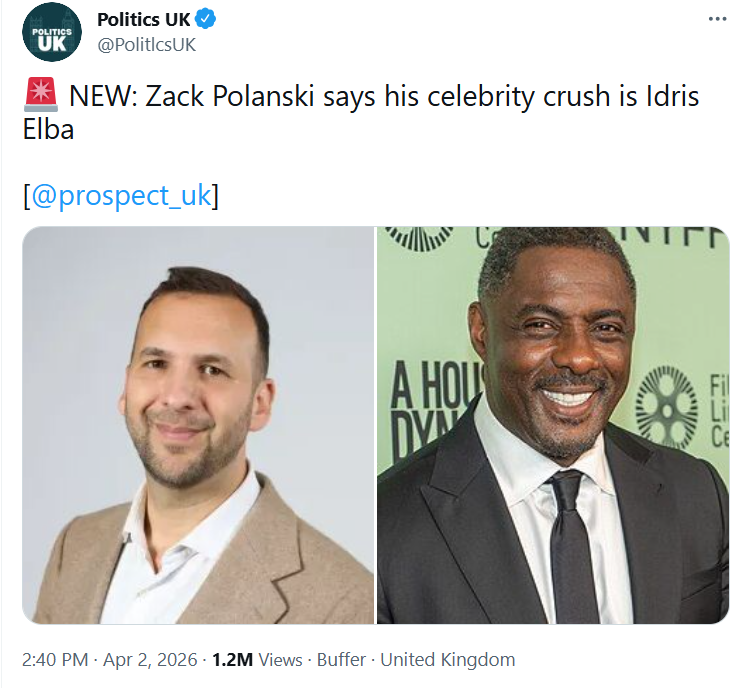This screenshot has height=688, width=740.
Task: Click the red siren emoji
Action: [x=39, y=97]
